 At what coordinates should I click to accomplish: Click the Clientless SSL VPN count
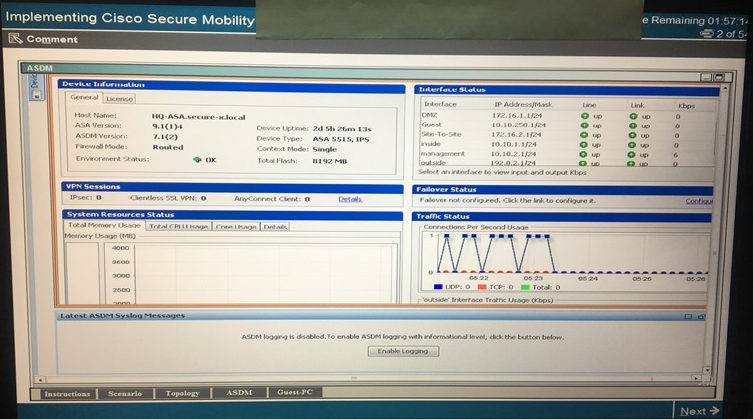pyautogui.click(x=204, y=198)
